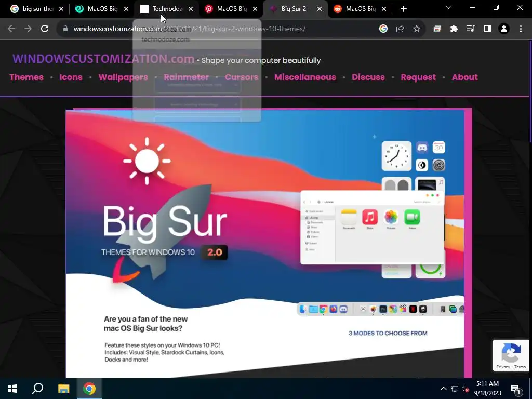View site information via the lock icon
532x399 pixels.
click(65, 29)
